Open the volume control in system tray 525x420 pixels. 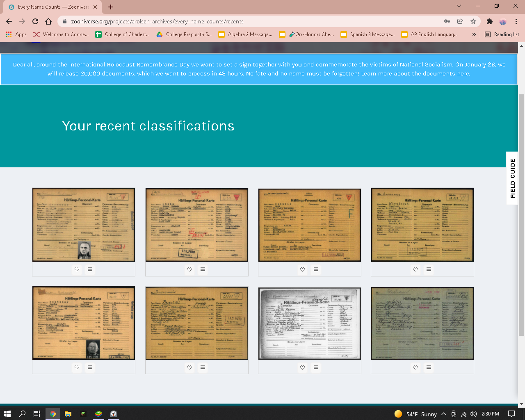pos(473,414)
